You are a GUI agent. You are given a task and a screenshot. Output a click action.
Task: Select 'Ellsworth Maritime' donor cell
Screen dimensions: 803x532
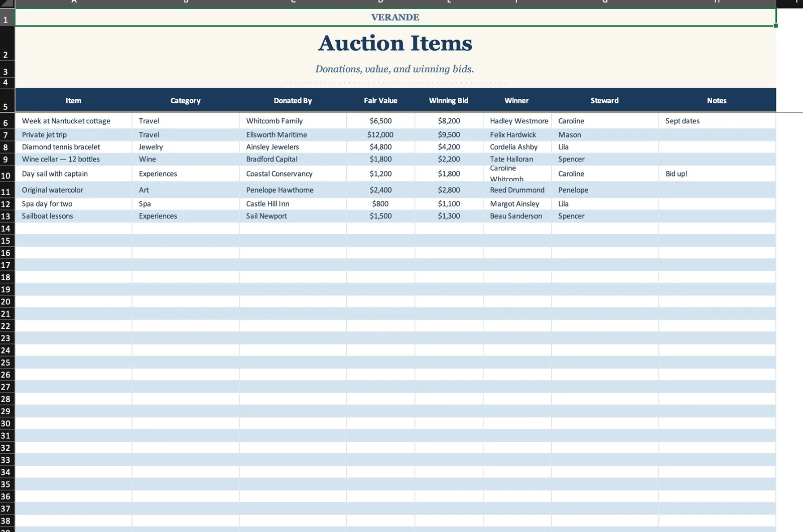[293, 135]
